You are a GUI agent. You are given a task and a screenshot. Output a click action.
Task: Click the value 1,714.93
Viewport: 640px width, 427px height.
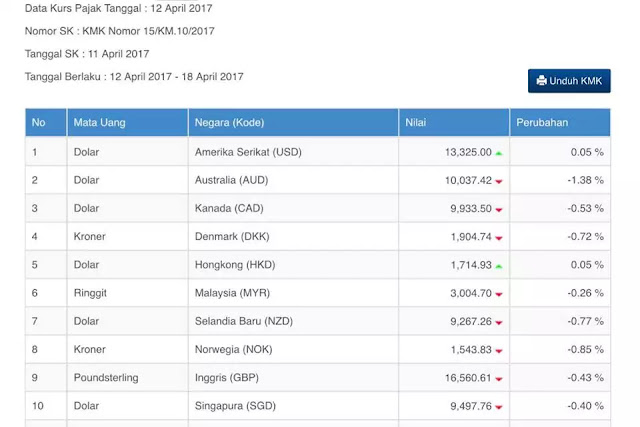point(471,265)
